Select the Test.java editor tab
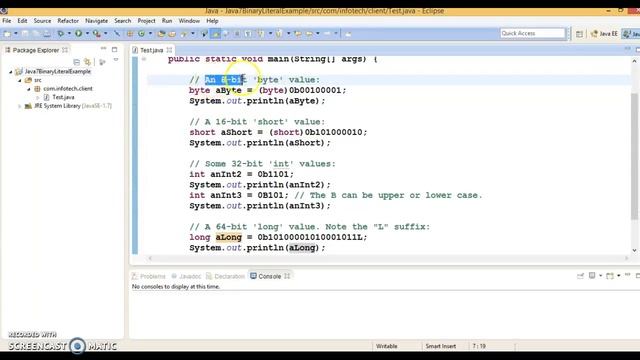The height and width of the screenshot is (360, 640). tap(151, 50)
